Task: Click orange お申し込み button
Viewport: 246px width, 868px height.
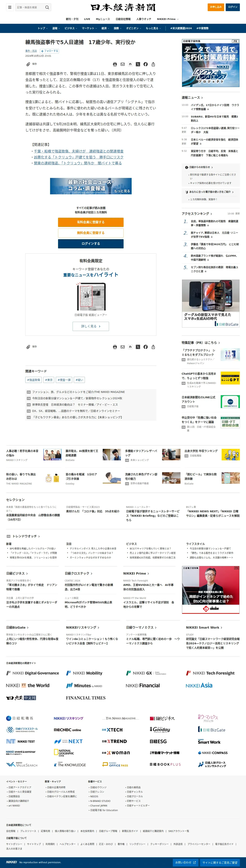Action: [x=216, y=7]
